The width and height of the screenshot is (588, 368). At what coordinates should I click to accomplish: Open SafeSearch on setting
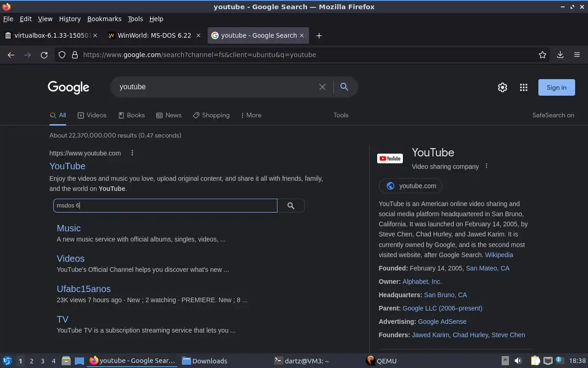point(553,115)
